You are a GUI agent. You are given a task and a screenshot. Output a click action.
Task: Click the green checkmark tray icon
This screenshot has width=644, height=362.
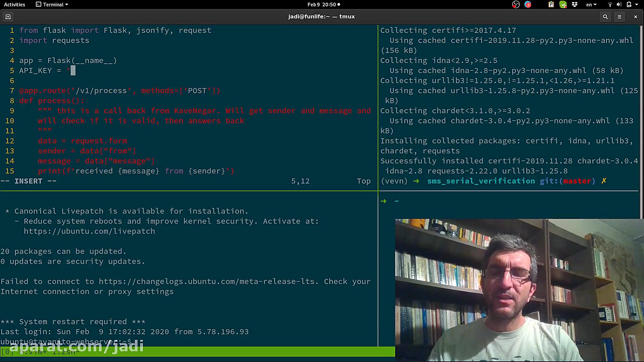point(563,4)
